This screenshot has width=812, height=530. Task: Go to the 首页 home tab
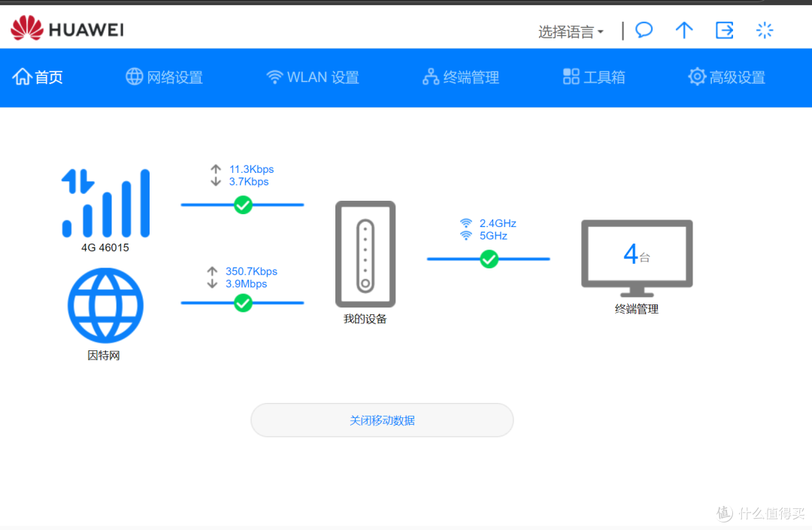pos(38,77)
